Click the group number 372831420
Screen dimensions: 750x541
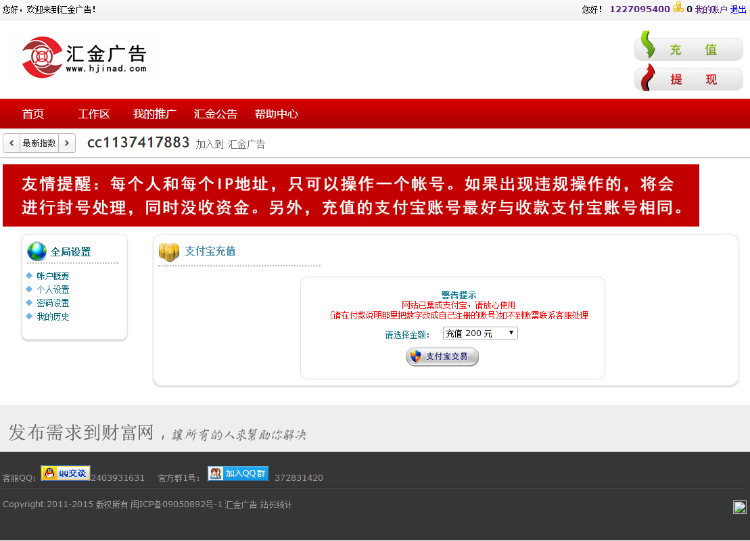(298, 478)
